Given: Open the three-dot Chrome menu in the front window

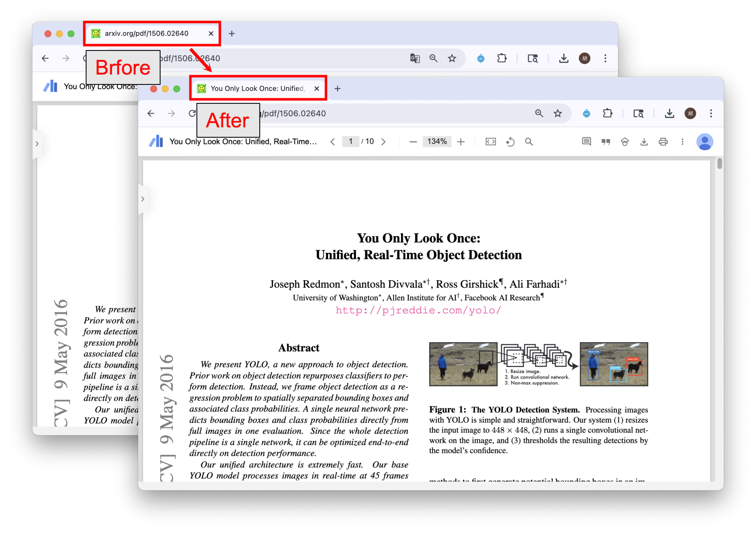Looking at the screenshot, I should click(x=711, y=113).
